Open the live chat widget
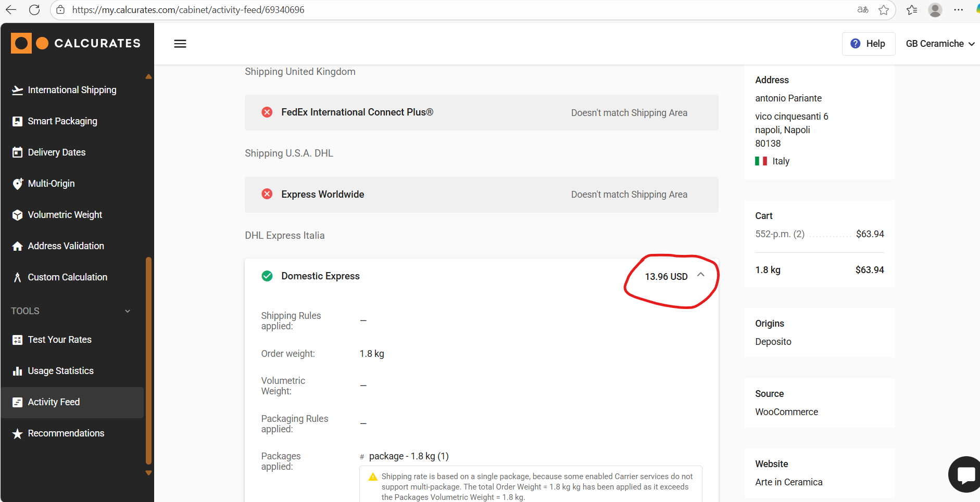This screenshot has height=502, width=980. point(966,474)
